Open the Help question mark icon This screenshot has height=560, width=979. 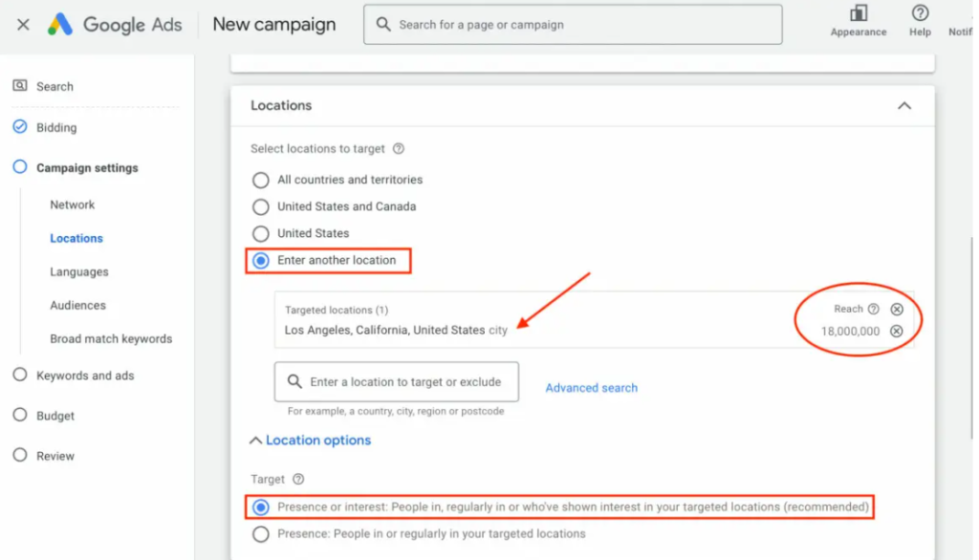pyautogui.click(x=920, y=13)
